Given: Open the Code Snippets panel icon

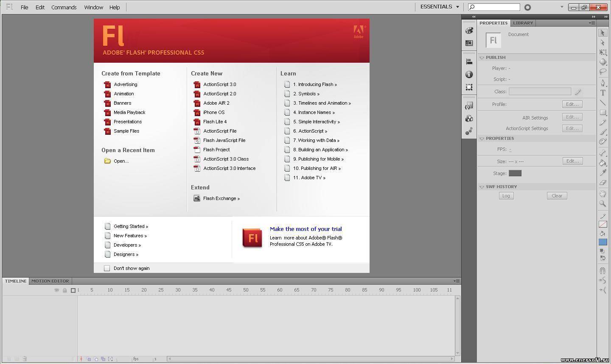Looking at the screenshot, I should [469, 106].
